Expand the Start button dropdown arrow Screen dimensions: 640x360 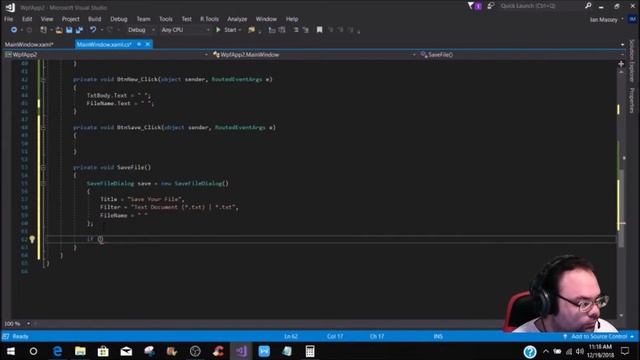tap(240, 30)
